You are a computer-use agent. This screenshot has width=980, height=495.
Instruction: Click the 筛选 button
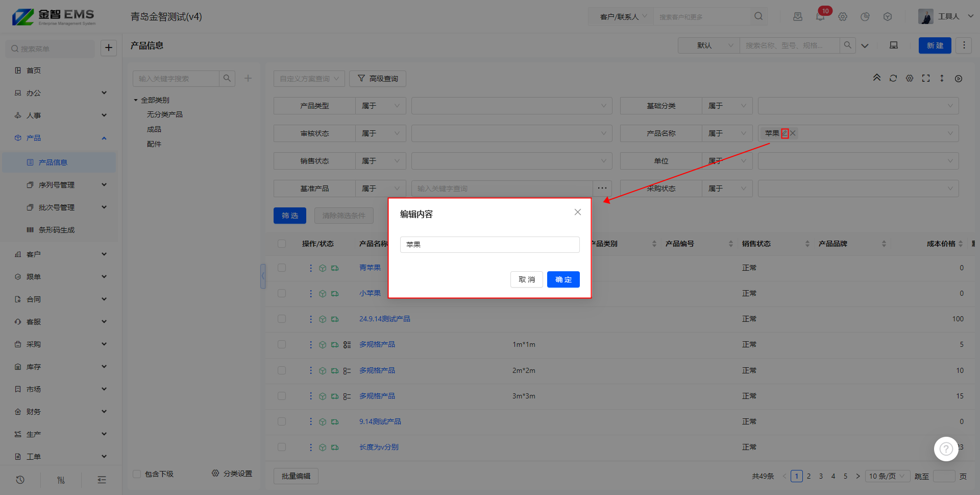(x=290, y=216)
